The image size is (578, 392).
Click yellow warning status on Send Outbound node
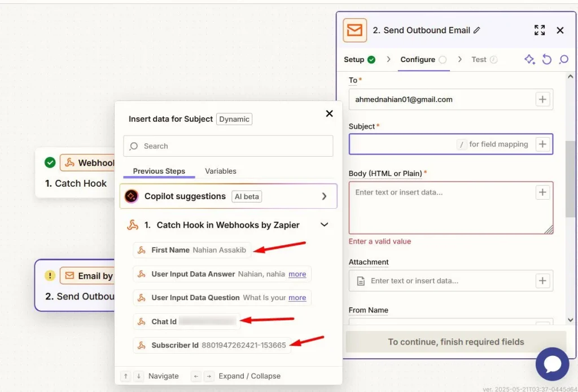point(50,275)
